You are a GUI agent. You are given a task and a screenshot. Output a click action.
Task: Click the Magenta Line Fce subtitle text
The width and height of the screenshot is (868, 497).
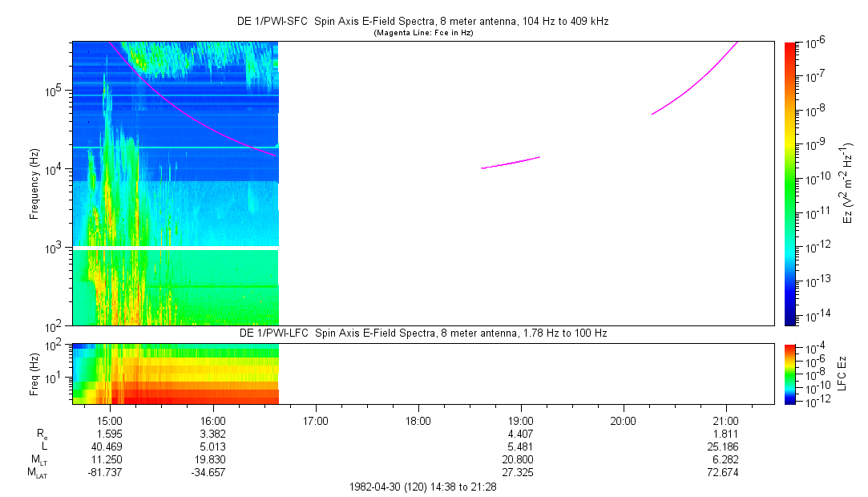click(423, 33)
